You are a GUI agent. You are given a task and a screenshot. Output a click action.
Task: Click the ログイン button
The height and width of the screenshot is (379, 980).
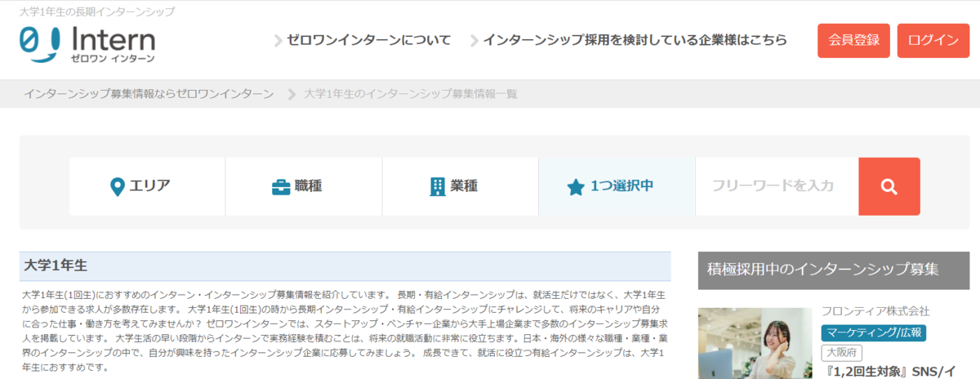(933, 41)
